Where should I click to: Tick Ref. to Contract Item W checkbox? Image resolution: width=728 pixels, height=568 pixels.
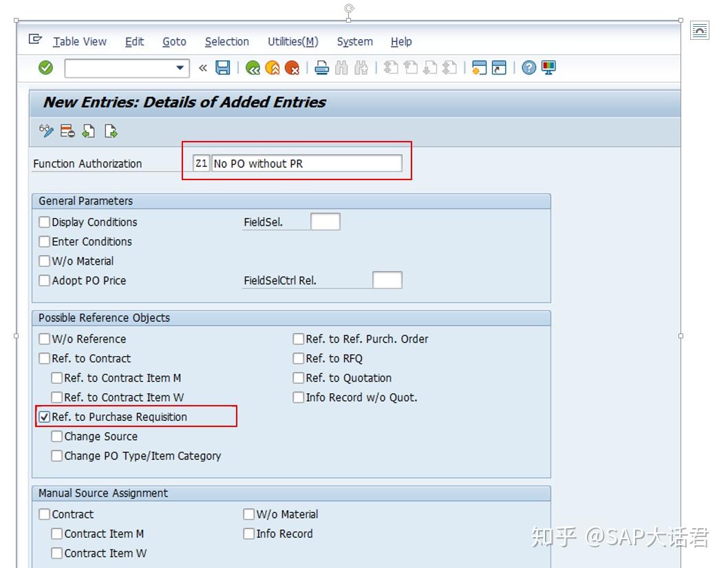(56, 397)
